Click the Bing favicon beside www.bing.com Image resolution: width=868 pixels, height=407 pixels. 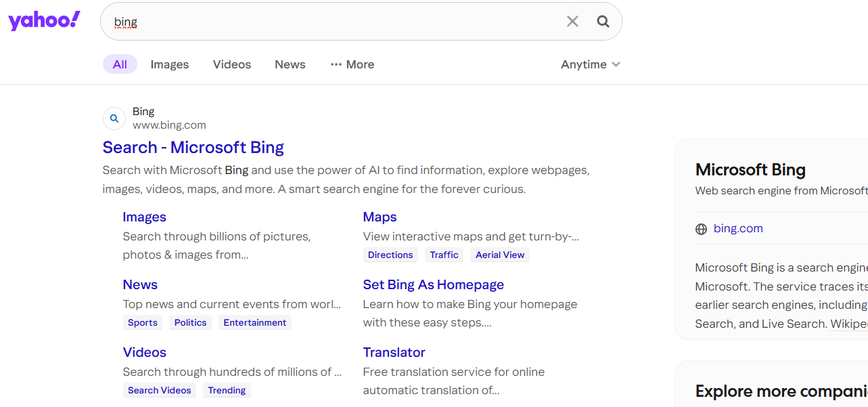(114, 119)
